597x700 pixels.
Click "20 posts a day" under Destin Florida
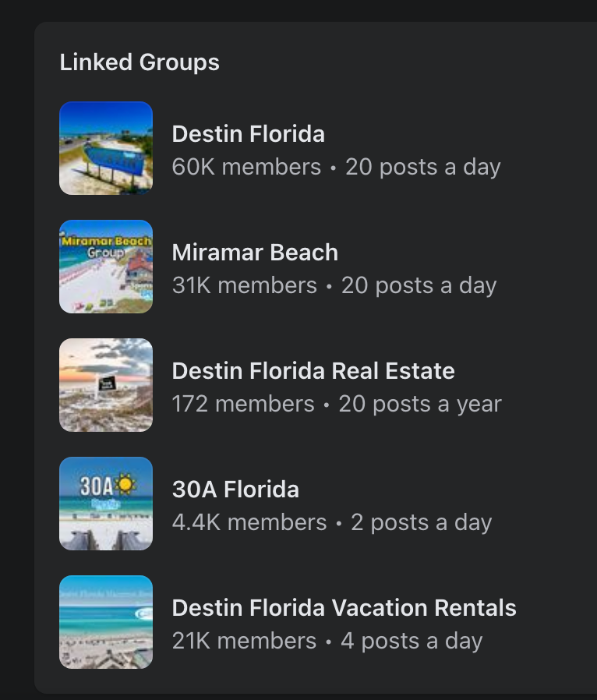pyautogui.click(x=423, y=167)
